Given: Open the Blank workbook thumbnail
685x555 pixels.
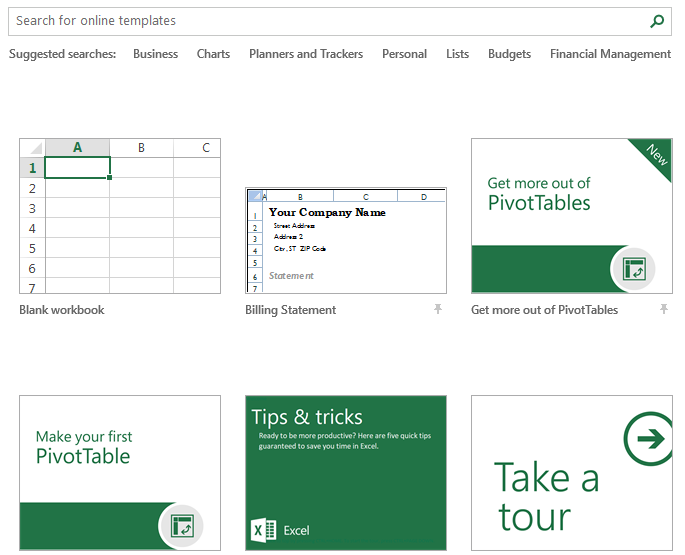Looking at the screenshot, I should click(120, 216).
